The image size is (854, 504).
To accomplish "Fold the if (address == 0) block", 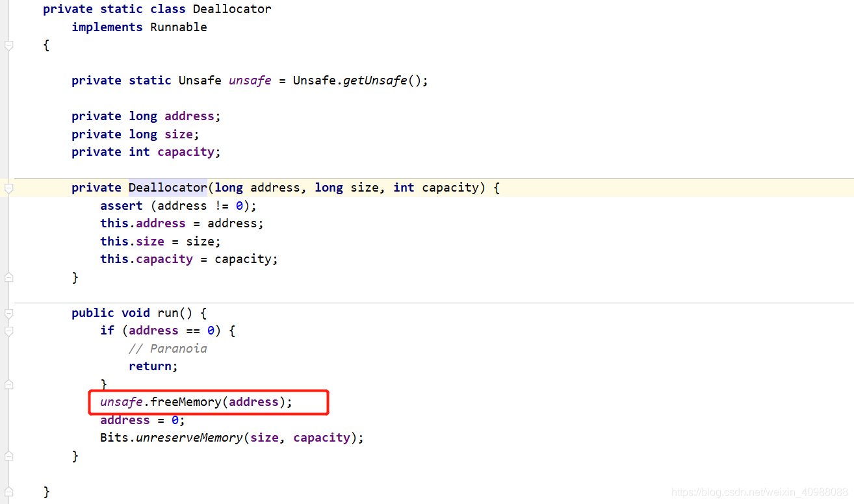I will click(x=8, y=331).
